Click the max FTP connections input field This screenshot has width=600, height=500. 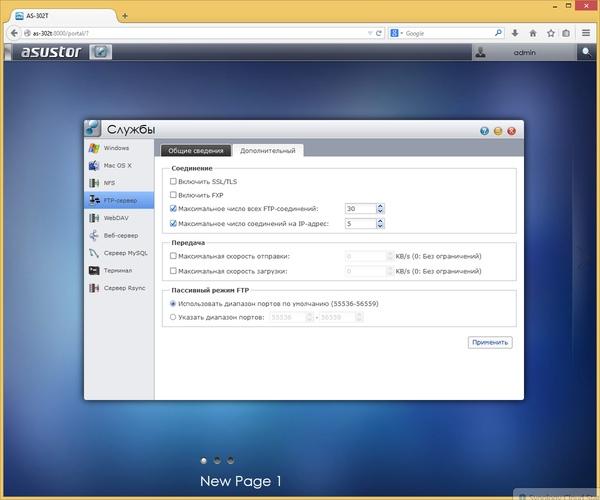click(x=360, y=208)
